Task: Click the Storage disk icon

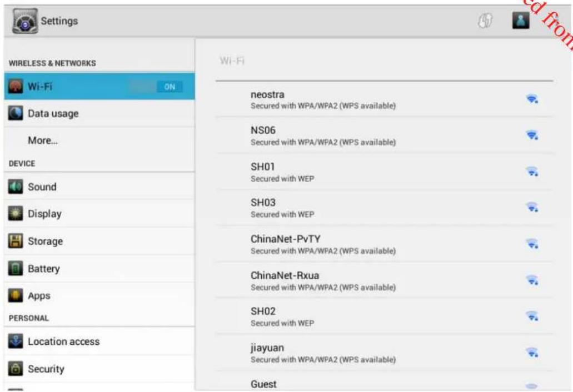Action: (x=16, y=241)
